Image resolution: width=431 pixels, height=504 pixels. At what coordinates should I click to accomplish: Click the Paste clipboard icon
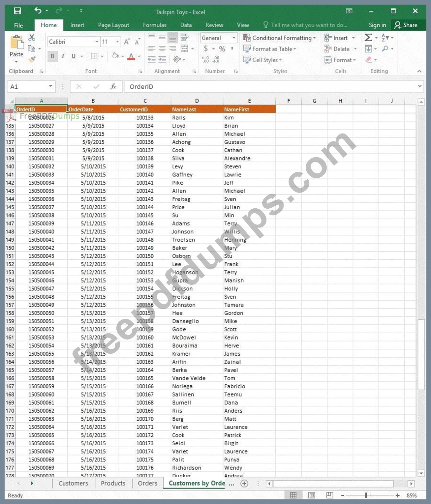(16, 43)
